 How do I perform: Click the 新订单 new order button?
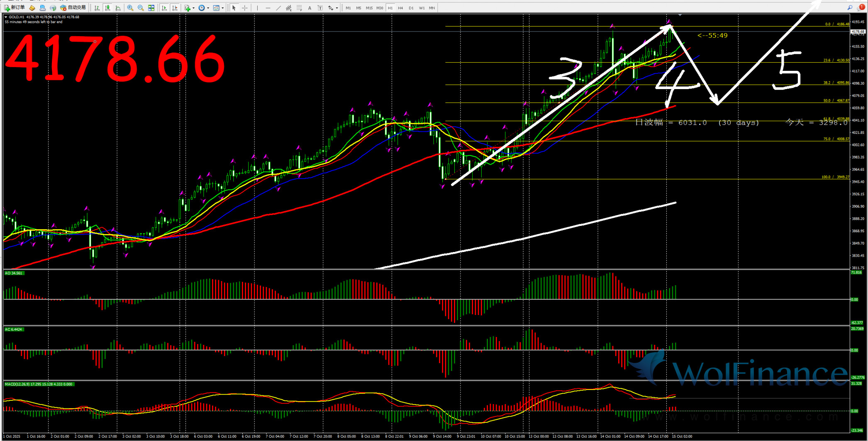pos(15,8)
